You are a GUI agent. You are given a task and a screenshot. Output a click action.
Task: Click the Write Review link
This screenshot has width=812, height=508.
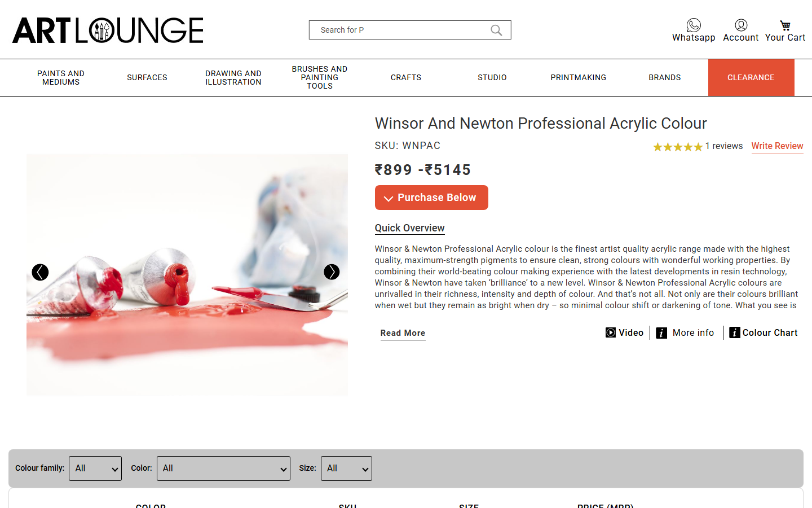point(777,146)
